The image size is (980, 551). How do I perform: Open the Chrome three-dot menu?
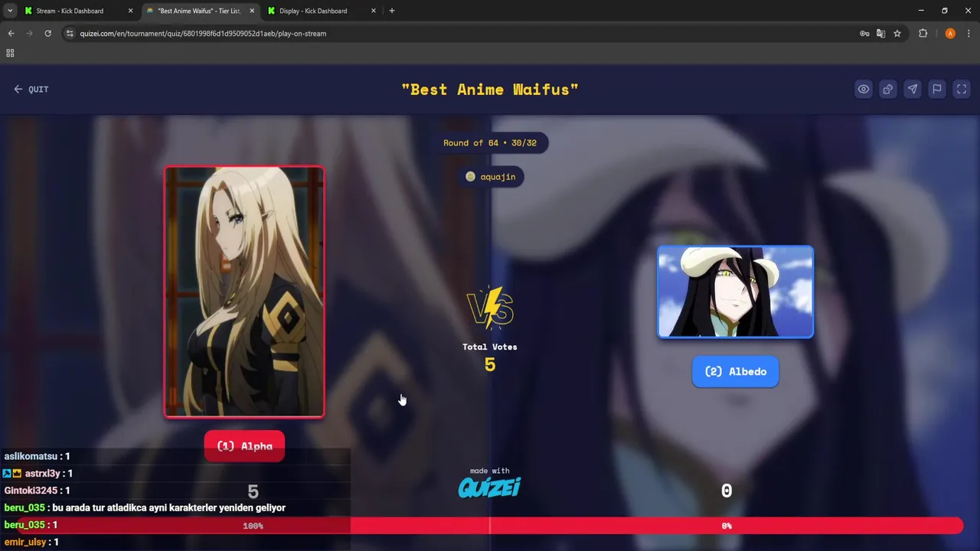969,34
